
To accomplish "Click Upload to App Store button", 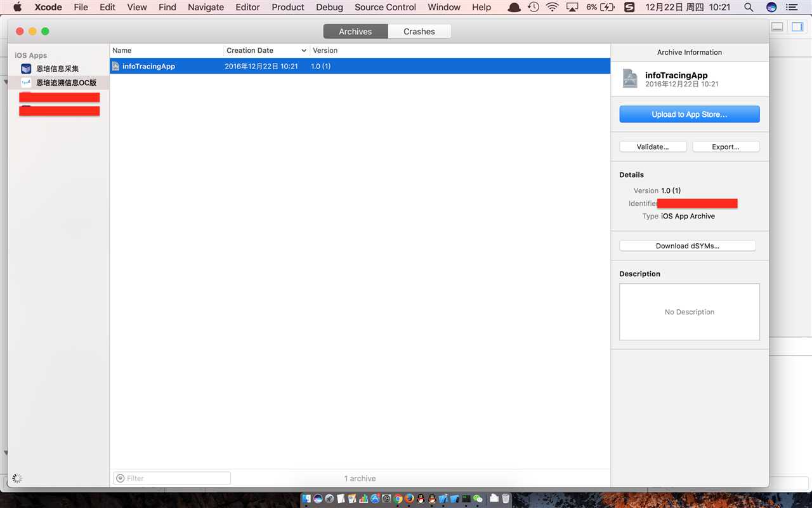I will (690, 114).
